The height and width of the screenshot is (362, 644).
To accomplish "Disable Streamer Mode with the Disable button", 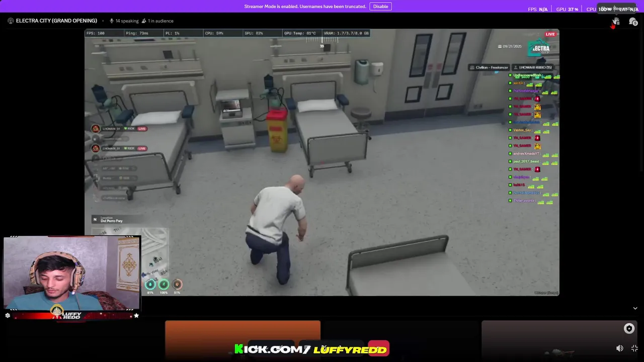I will click(380, 7).
